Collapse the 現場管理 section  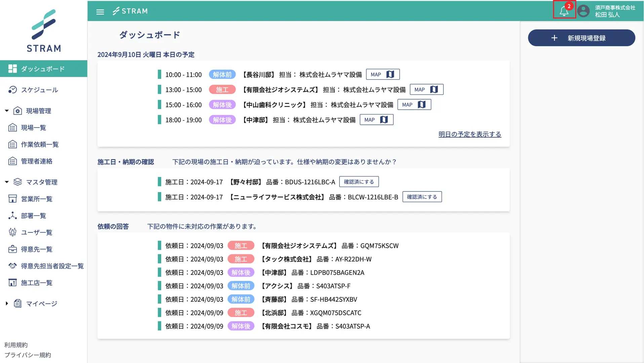pos(7,111)
